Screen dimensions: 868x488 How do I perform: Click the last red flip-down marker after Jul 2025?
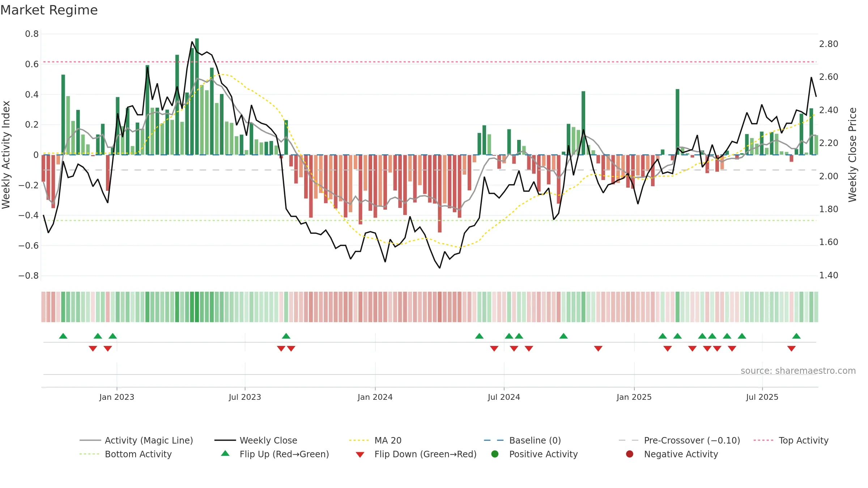(791, 348)
